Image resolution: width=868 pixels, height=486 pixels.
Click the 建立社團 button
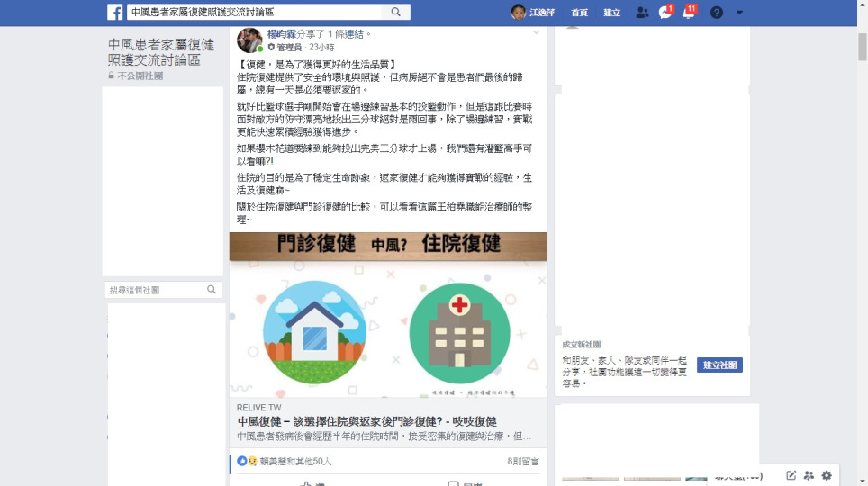[719, 364]
